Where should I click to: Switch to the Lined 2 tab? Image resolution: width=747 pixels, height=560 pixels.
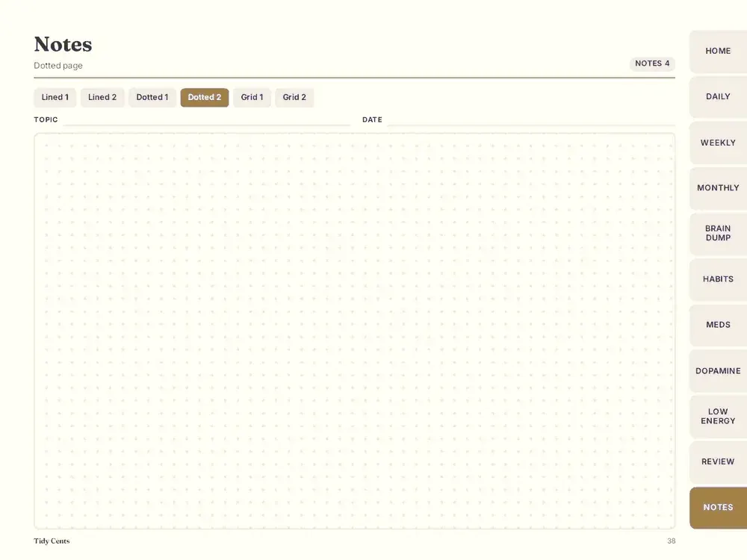[x=102, y=97]
